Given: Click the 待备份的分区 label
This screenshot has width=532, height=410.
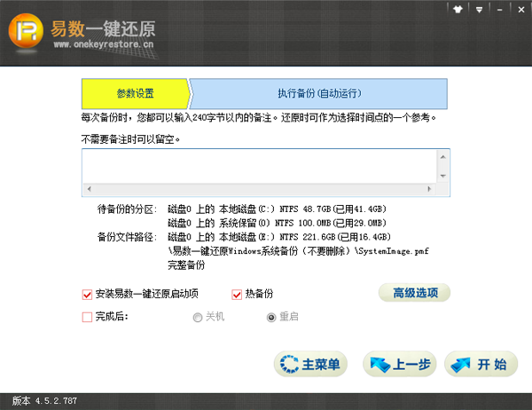Looking at the screenshot, I should pos(127,209).
